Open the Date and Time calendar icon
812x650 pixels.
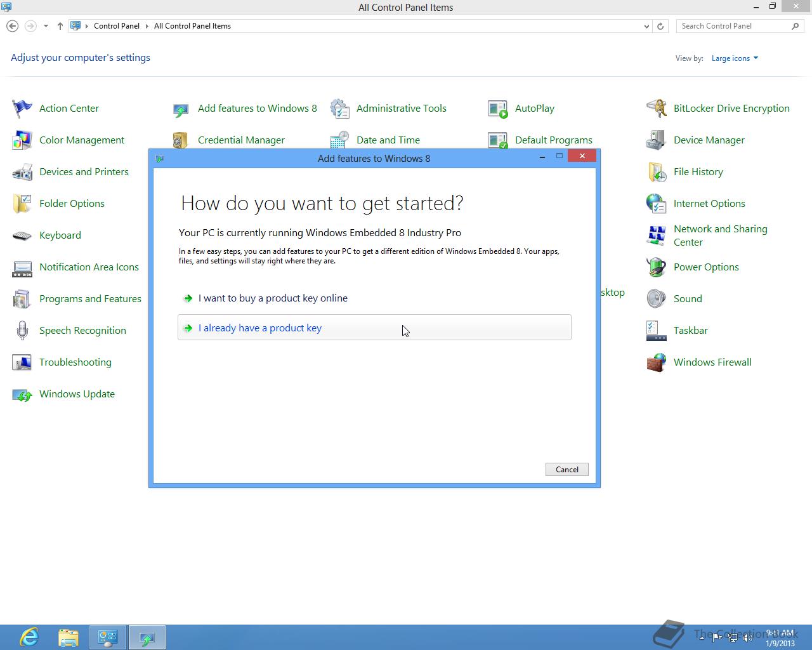339,140
